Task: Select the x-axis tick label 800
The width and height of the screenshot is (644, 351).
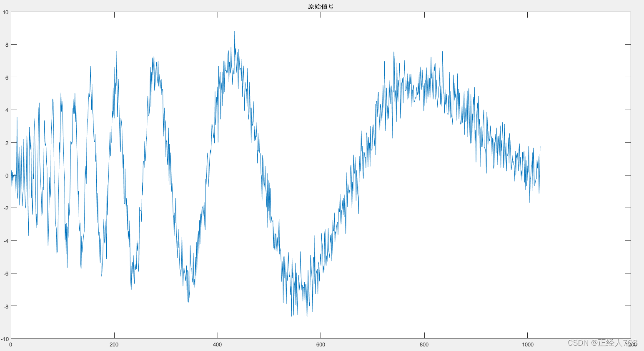Action: point(424,344)
